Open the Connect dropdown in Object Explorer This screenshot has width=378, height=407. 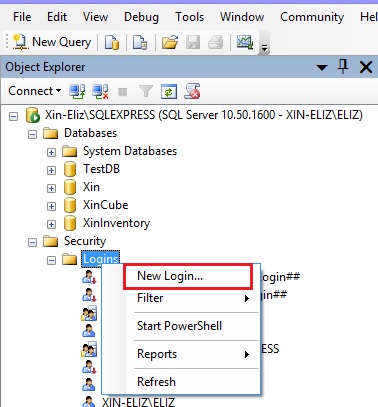35,91
